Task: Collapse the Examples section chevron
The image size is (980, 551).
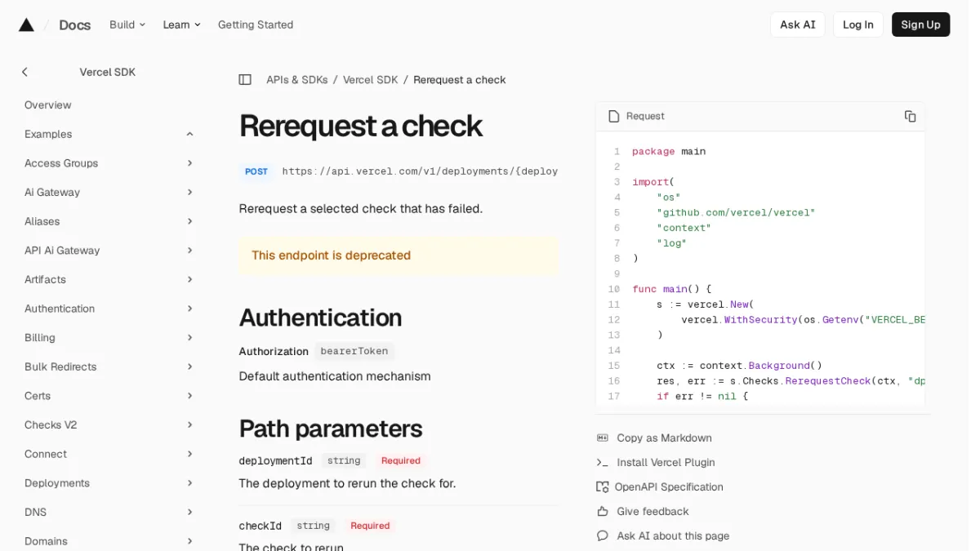Action: coord(189,134)
